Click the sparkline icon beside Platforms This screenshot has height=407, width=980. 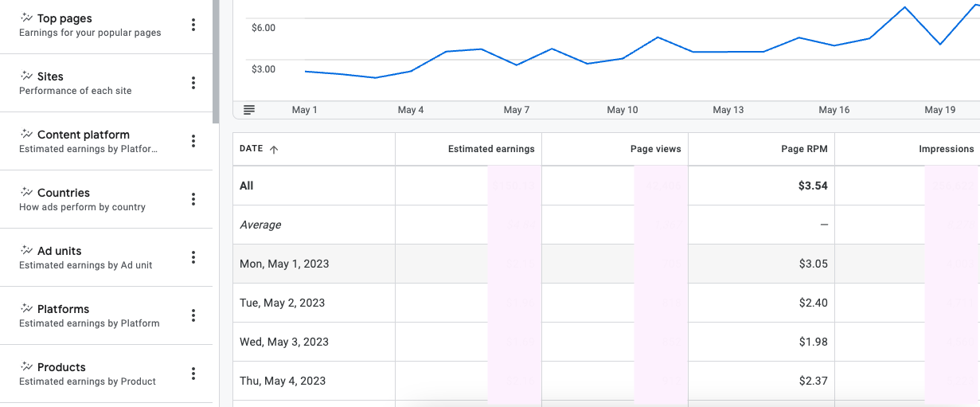[x=26, y=308]
